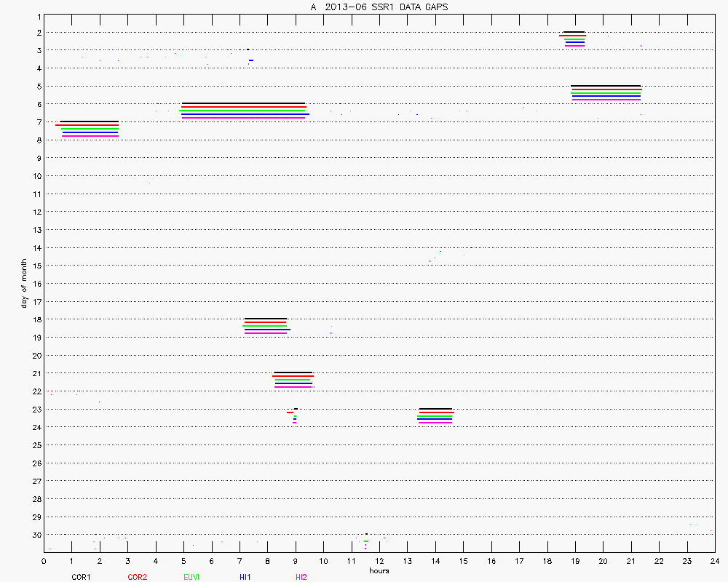Click the 'hours' x-axis label

pyautogui.click(x=379, y=570)
